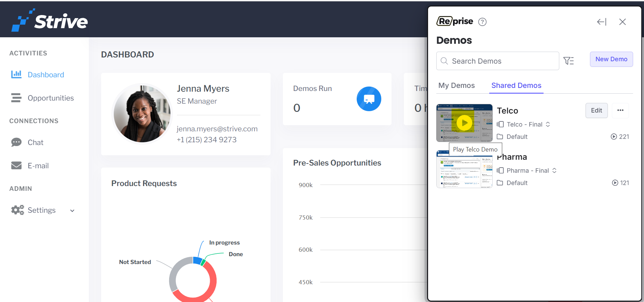Expand the Pharma - Final version selector
This screenshot has width=644, height=302.
click(554, 171)
